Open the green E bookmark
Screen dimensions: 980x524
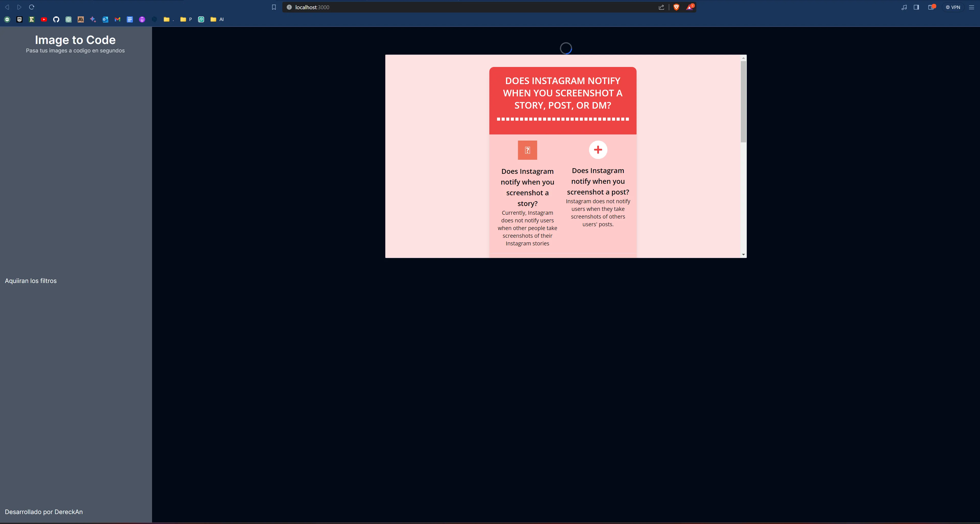(x=32, y=19)
